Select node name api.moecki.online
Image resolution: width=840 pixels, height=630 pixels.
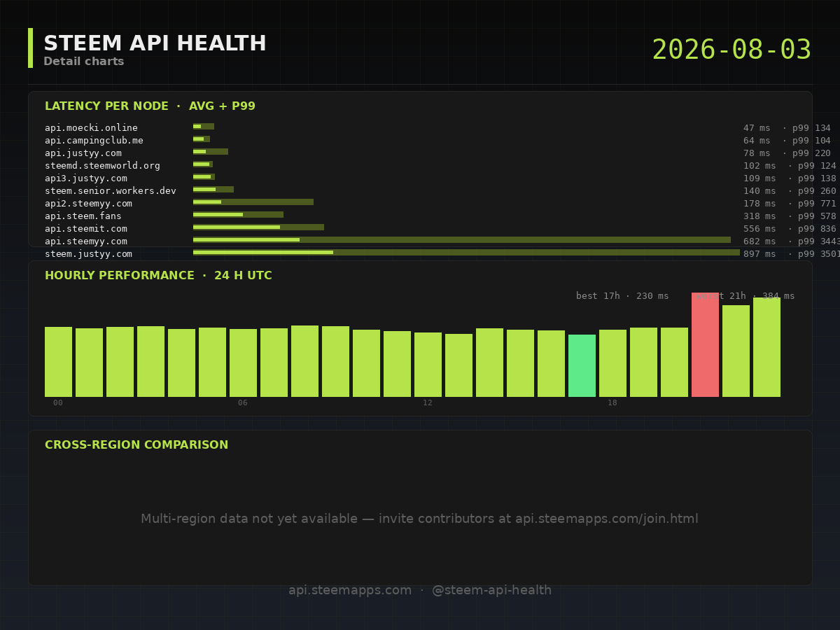click(x=91, y=128)
